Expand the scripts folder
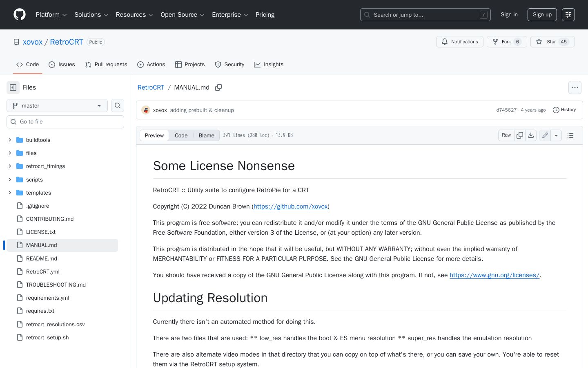588x368 pixels. [10, 180]
